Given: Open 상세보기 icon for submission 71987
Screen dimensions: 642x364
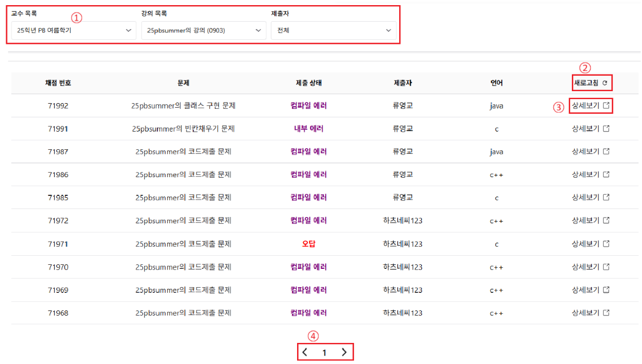Looking at the screenshot, I should pyautogui.click(x=607, y=151).
